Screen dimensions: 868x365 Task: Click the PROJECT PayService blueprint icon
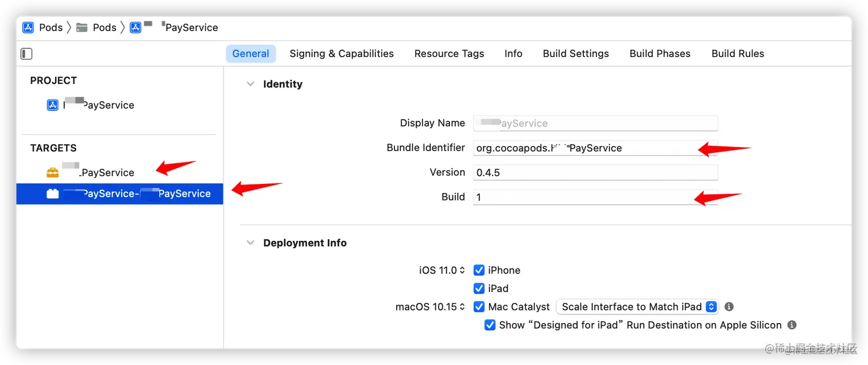click(53, 105)
